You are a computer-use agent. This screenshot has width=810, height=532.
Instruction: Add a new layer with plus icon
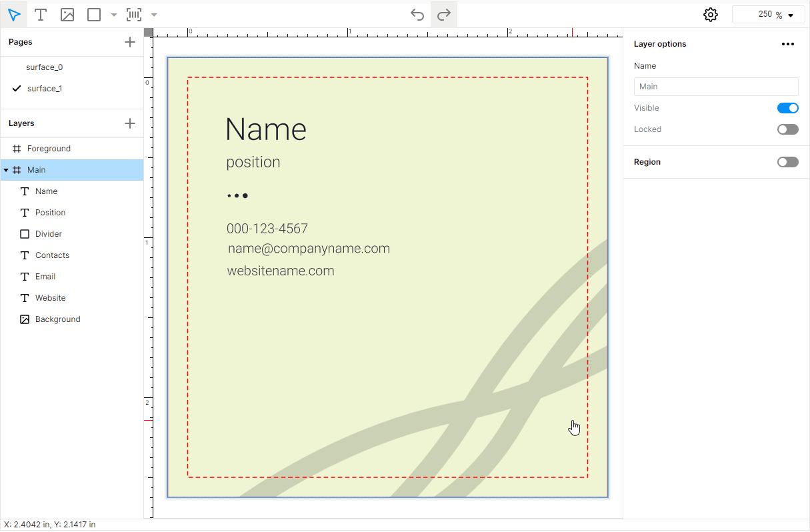[130, 123]
